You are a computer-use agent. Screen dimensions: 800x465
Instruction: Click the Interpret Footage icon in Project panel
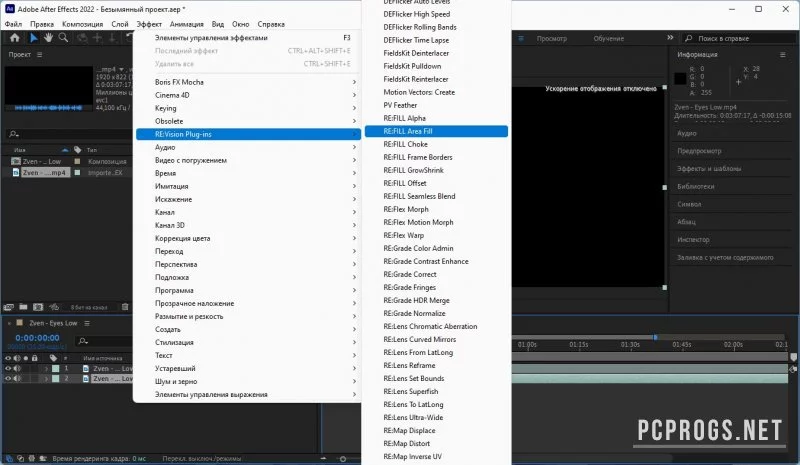coord(8,307)
